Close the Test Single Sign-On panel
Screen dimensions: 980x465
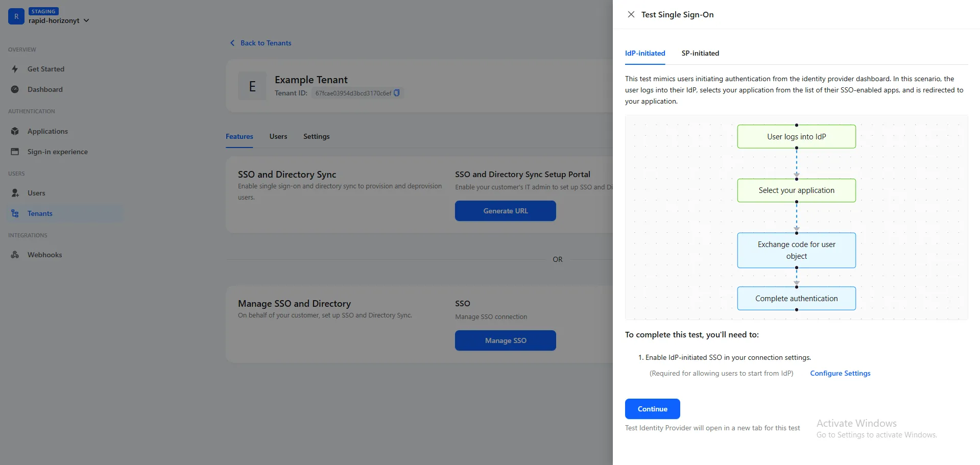pyautogui.click(x=631, y=14)
